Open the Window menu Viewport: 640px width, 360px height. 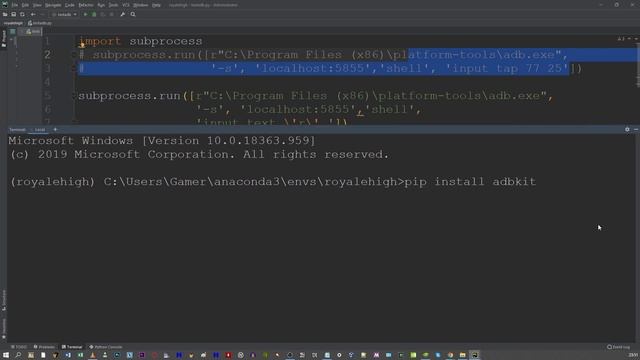pos(141,5)
